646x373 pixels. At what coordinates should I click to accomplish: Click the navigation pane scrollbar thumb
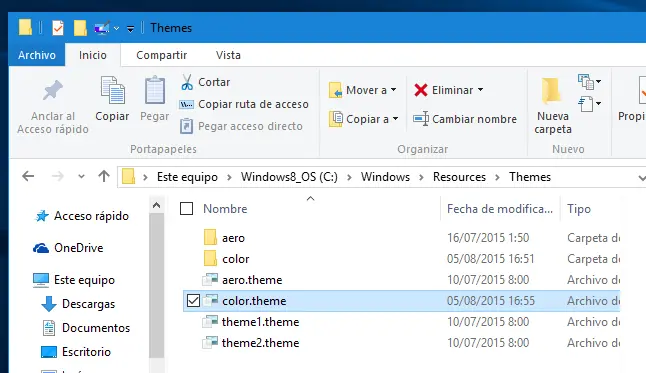coord(156,286)
